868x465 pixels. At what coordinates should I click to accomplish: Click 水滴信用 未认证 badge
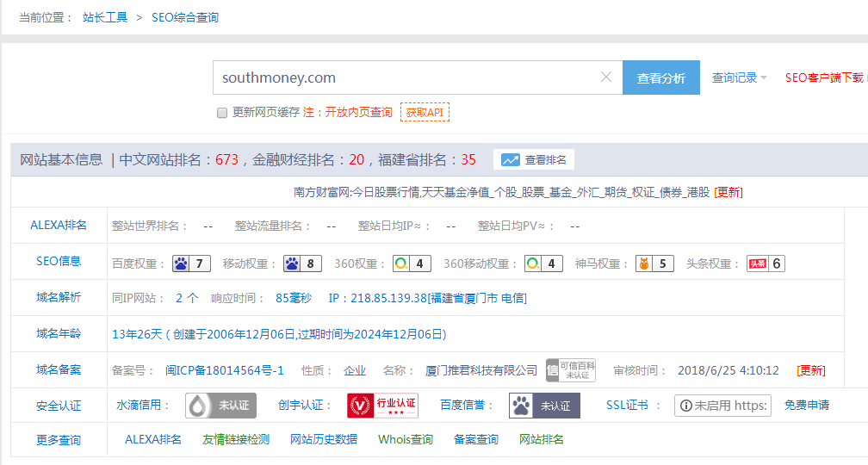pos(220,406)
